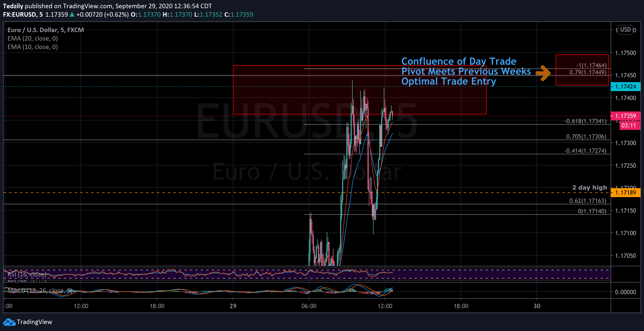Click the 0.62(1.17163) Fibonacci level label

click(588, 201)
